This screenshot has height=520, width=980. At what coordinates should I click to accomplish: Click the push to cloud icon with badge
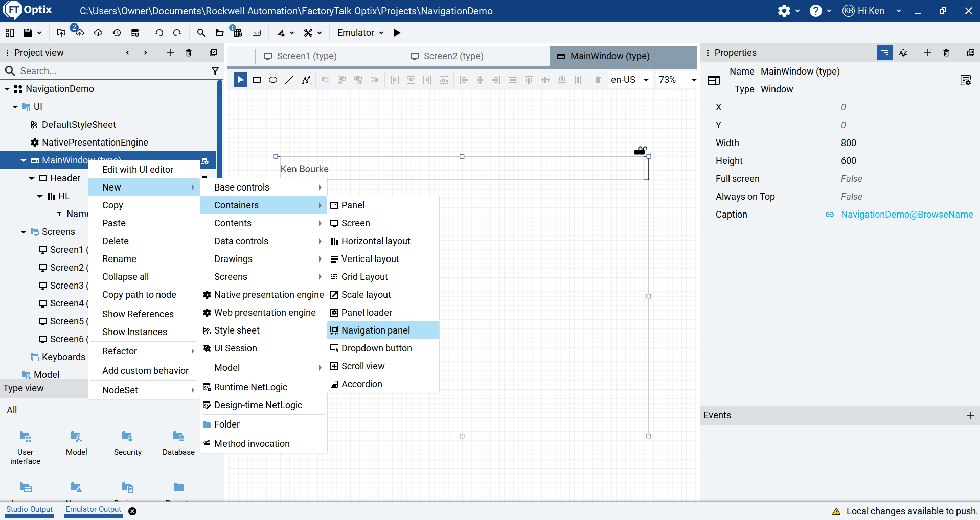(79, 32)
